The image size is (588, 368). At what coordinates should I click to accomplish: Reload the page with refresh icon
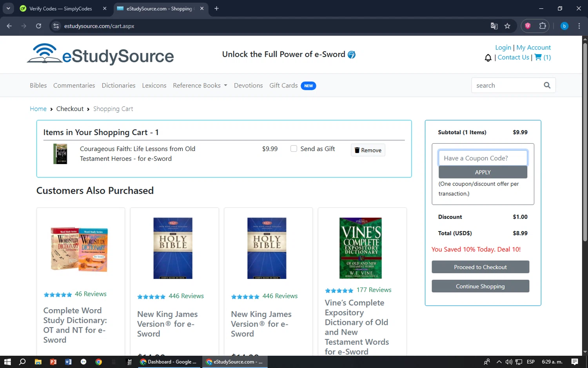(38, 26)
